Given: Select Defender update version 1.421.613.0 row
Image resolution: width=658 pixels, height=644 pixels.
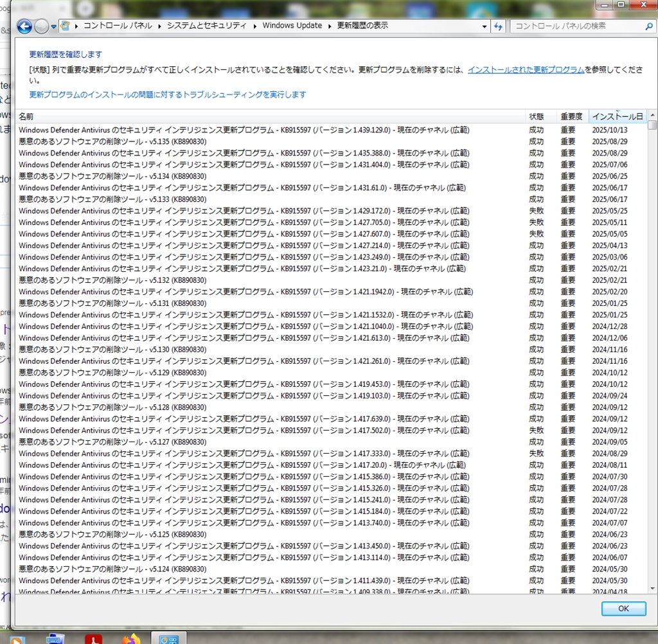Looking at the screenshot, I should 332,337.
